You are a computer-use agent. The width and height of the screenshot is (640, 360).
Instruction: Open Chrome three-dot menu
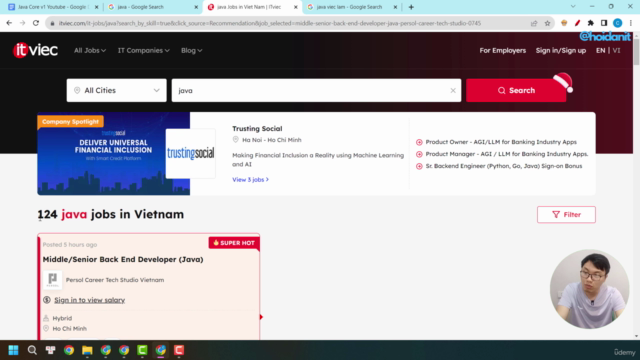pyautogui.click(x=631, y=23)
